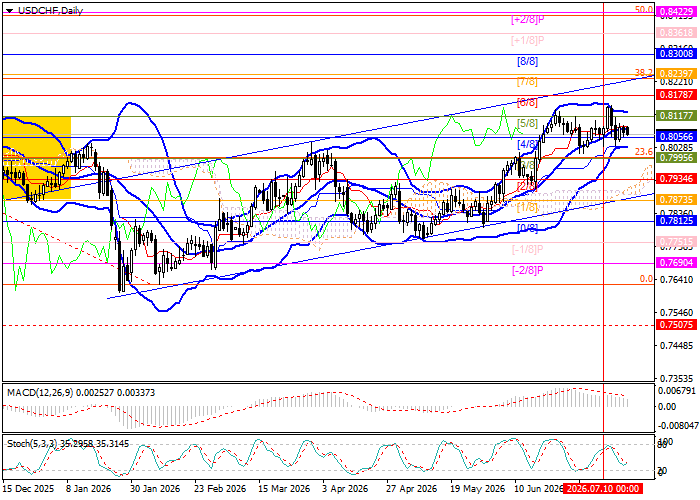Screen dimensions: 700x500
Task: Select the 19 May 2026 date label
Action: tap(477, 489)
